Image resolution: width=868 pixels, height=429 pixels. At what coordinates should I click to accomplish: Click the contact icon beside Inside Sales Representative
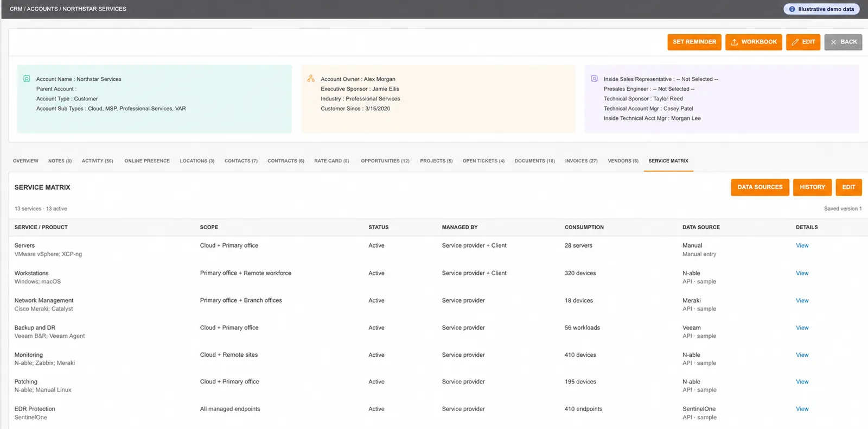(x=594, y=79)
